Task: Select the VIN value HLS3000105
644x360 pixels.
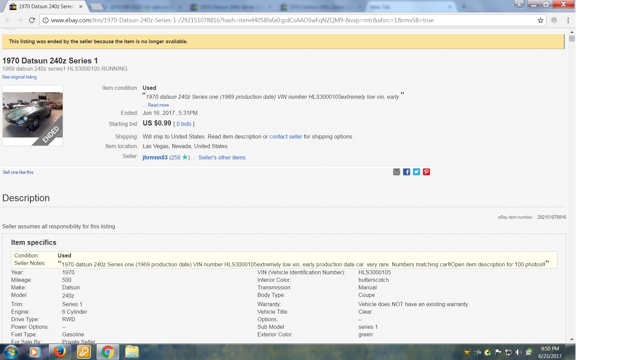Action: click(x=375, y=273)
